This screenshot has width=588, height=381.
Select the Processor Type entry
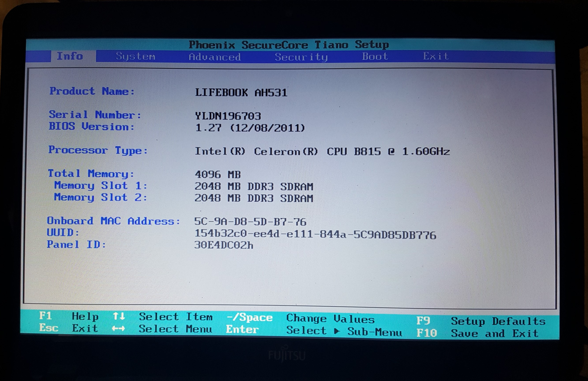pyautogui.click(x=98, y=151)
